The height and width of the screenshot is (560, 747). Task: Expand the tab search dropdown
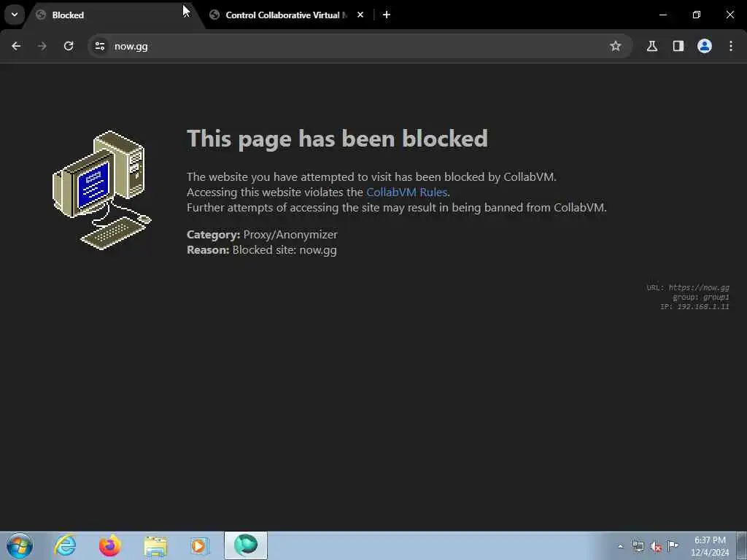click(15, 15)
